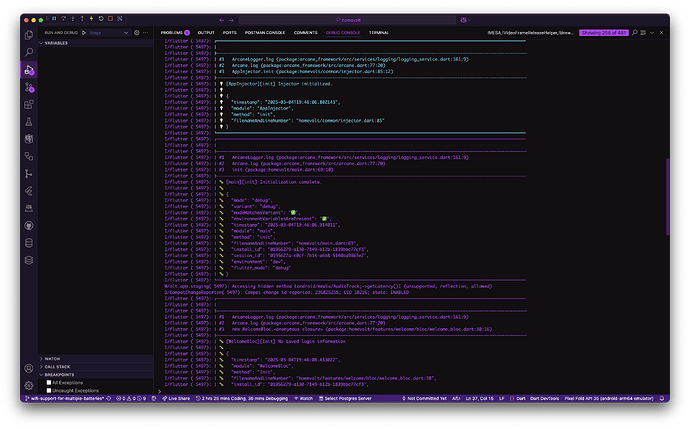690x429 pixels.
Task: Trigger Flutter Hot Reload lightning icon
Action: [x=92, y=18]
